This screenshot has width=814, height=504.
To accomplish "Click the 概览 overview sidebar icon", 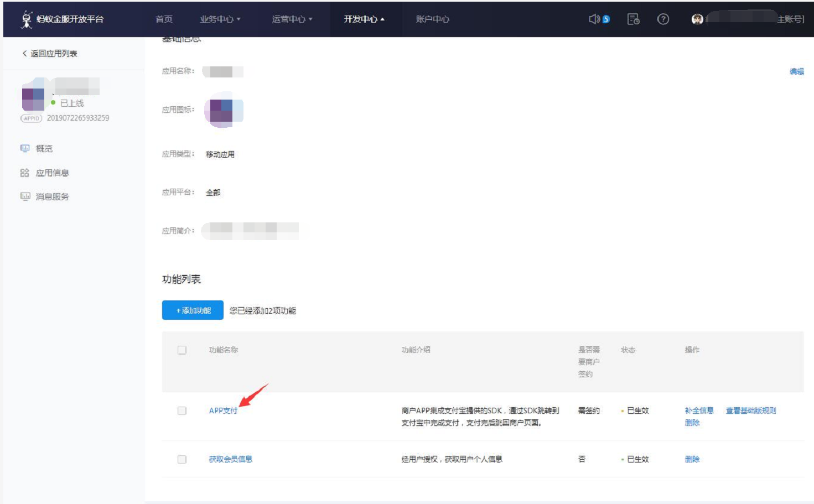I will [x=25, y=148].
